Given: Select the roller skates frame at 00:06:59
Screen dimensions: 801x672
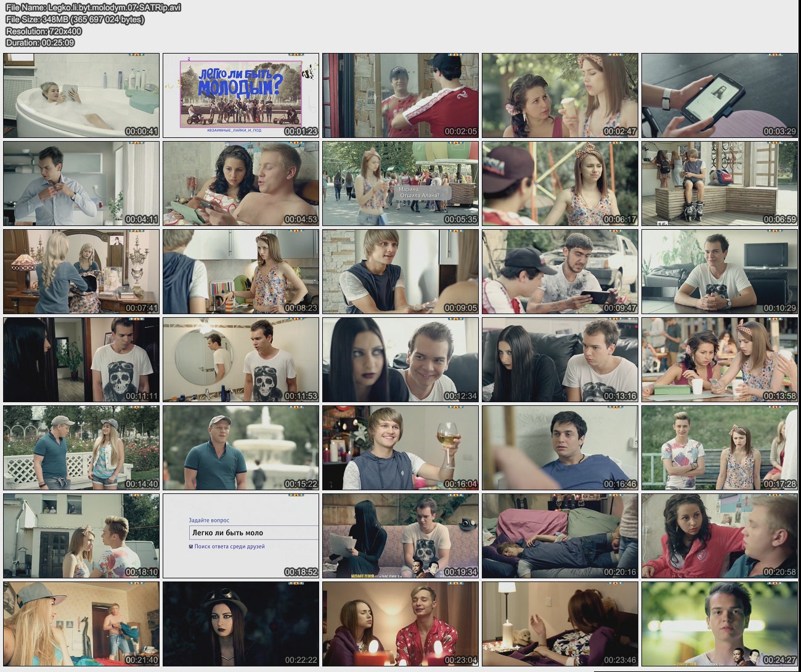Looking at the screenshot, I should pyautogui.click(x=719, y=183).
